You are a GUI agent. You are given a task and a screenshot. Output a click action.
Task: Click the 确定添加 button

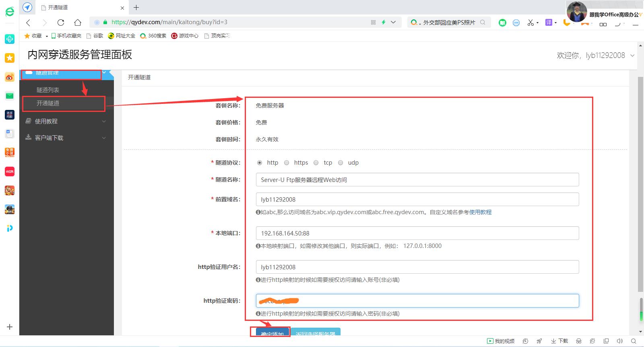click(x=272, y=332)
